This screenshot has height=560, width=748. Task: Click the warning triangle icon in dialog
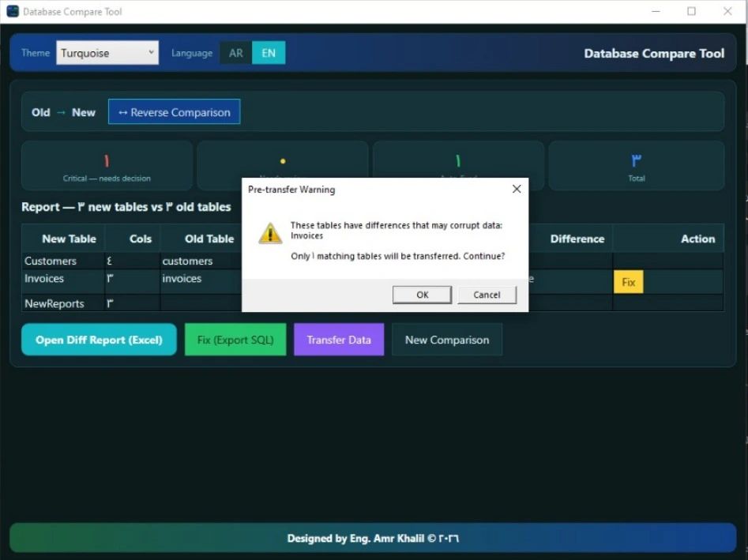pos(270,233)
